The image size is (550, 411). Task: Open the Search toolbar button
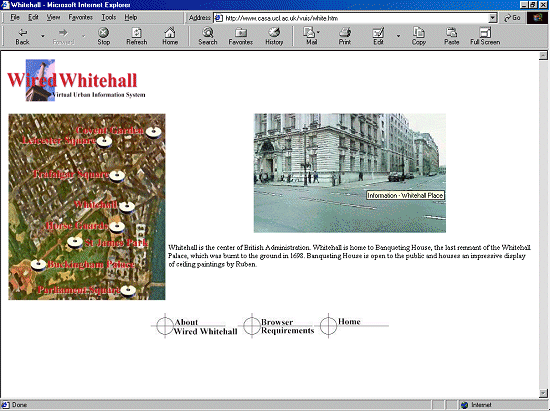pos(208,36)
